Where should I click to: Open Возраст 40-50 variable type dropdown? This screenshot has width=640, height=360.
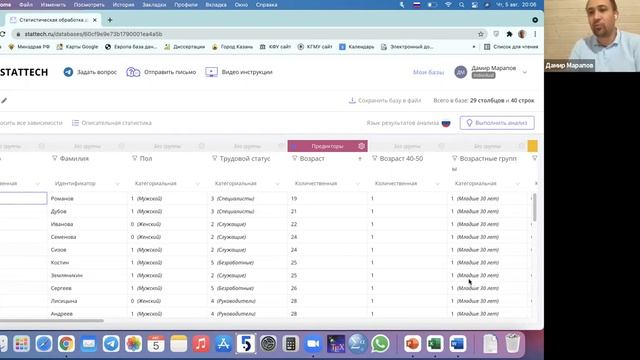[x=407, y=184]
